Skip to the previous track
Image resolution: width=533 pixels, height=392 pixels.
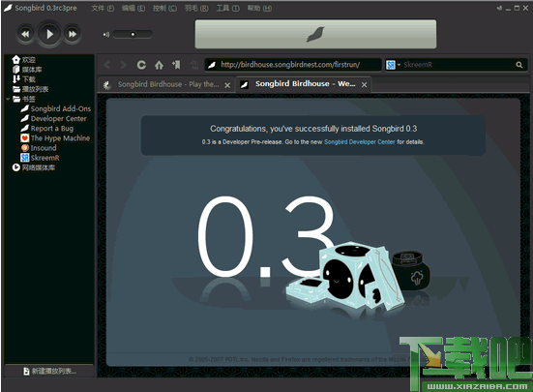click(x=25, y=34)
